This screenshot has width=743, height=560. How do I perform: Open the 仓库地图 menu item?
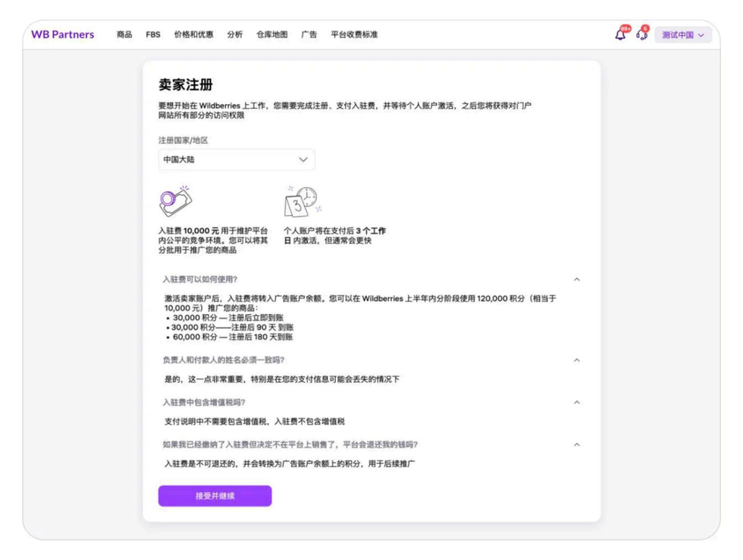point(272,34)
